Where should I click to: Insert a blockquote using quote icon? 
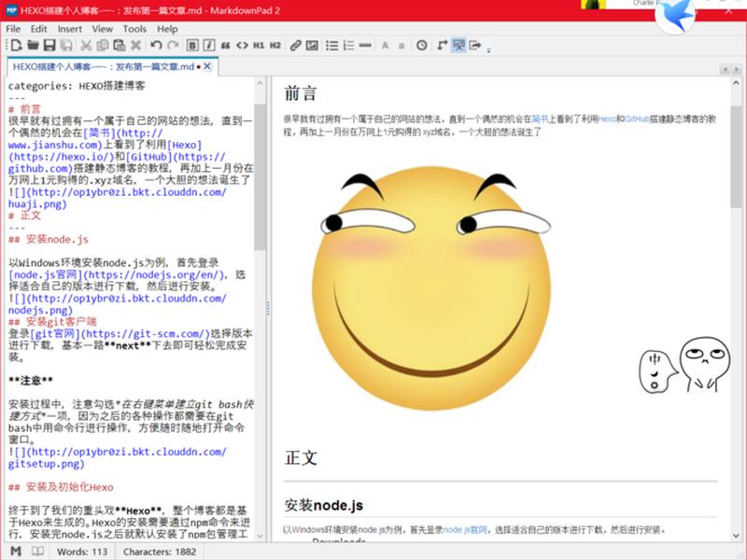pos(225,45)
